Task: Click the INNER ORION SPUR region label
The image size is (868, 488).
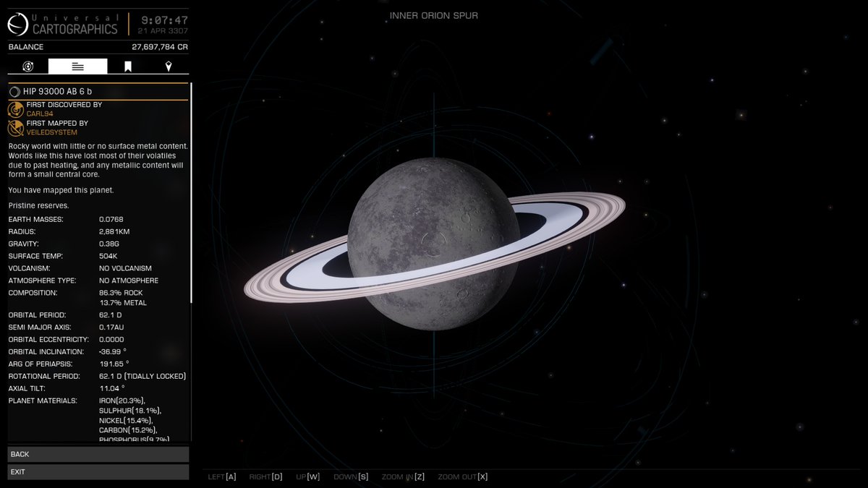Action: (x=434, y=15)
